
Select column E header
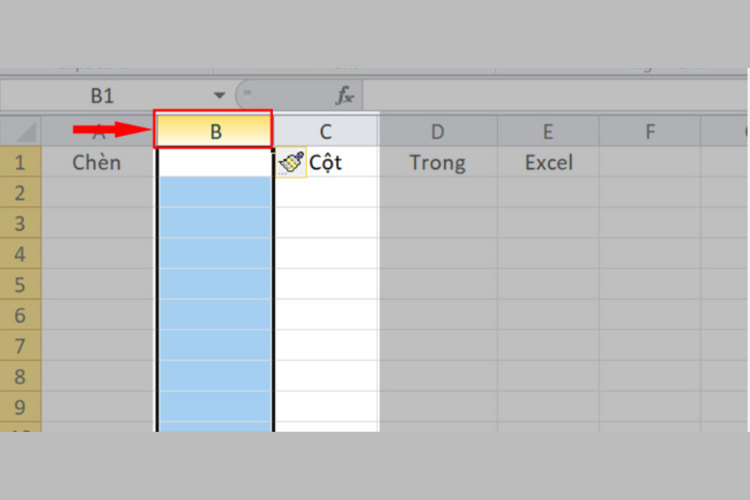coord(548,132)
